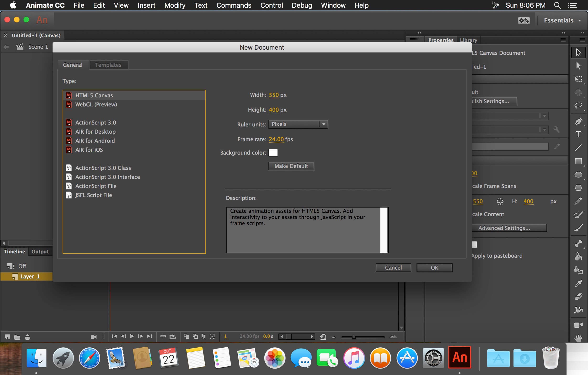The width and height of the screenshot is (588, 375).
Task: Click the New Layer icon in timeline
Action: (8, 337)
